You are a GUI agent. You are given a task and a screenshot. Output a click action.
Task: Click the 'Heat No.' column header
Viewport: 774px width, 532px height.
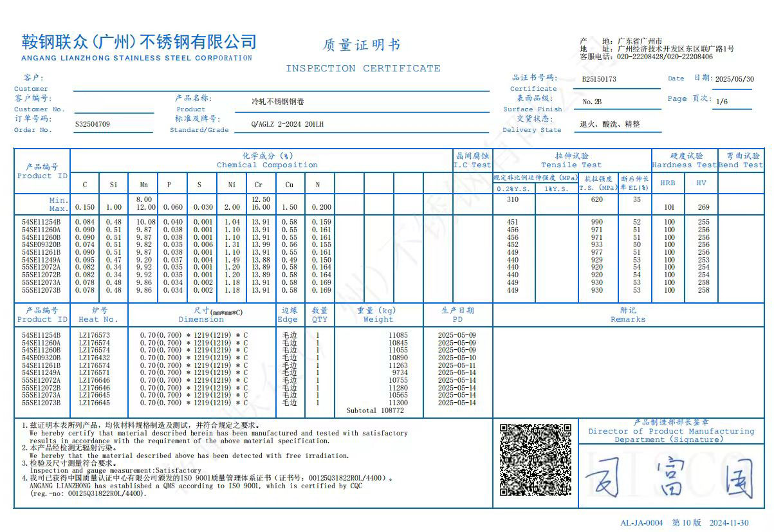click(98, 320)
